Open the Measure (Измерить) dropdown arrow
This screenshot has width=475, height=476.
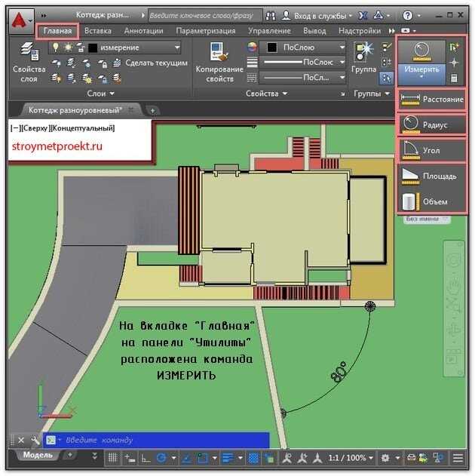421,77
